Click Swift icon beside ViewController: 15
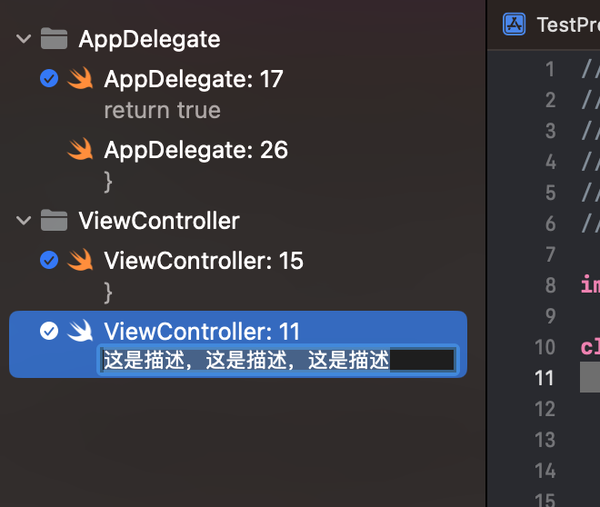This screenshot has height=507, width=600. [x=81, y=261]
